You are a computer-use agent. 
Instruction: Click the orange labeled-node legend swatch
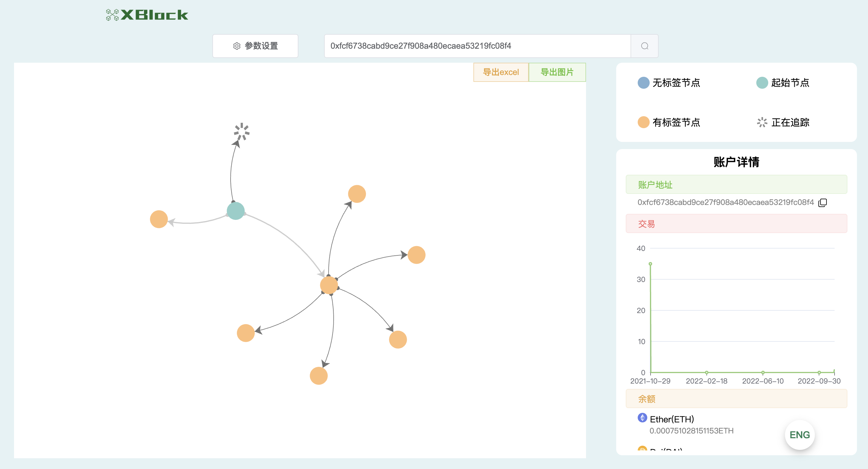pos(643,122)
